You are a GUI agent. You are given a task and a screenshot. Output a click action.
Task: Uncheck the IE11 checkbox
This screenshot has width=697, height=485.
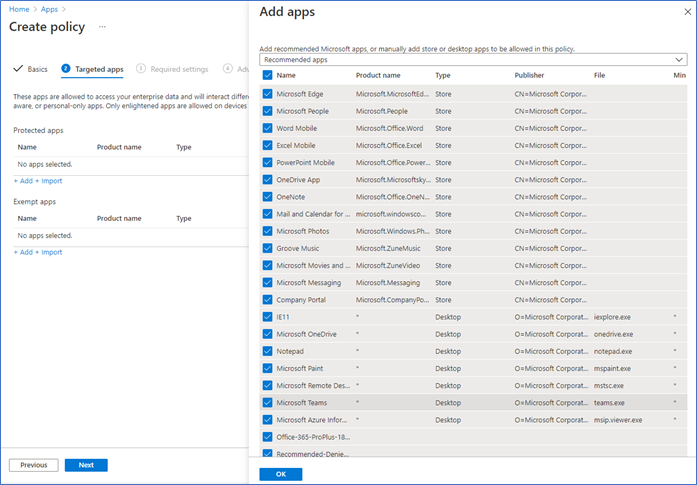coord(267,317)
